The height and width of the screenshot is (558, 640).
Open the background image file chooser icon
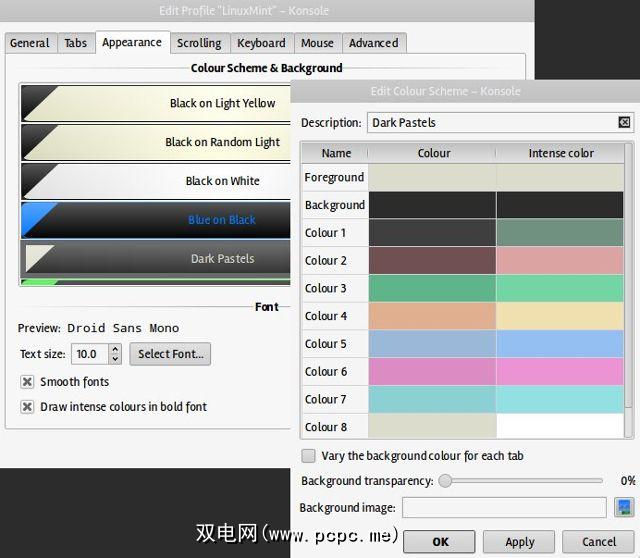pos(624,507)
